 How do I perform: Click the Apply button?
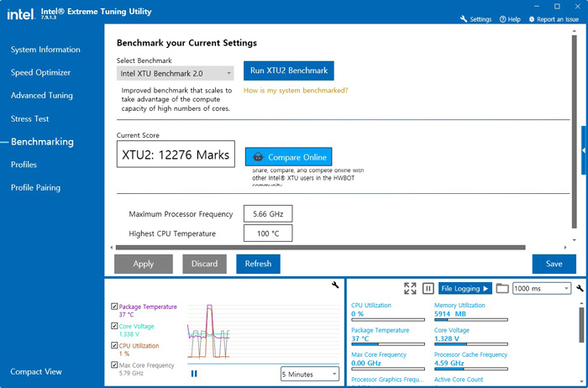144,264
